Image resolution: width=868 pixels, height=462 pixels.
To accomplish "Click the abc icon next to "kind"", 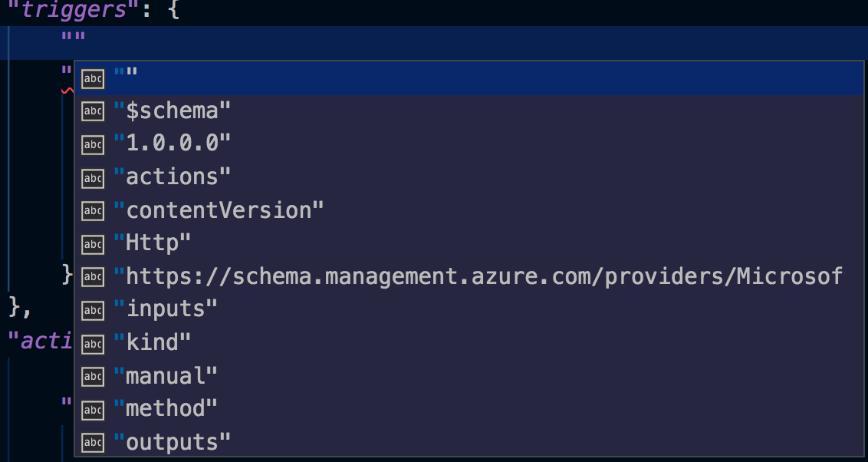I will (x=92, y=343).
